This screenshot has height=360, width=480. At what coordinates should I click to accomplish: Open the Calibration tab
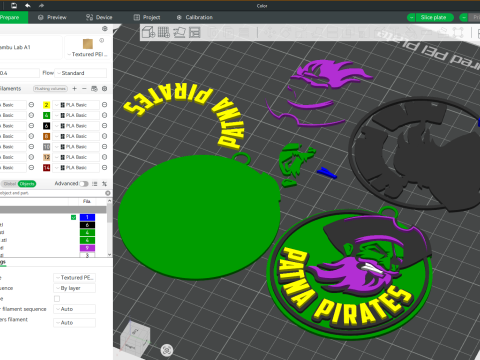pos(194,17)
